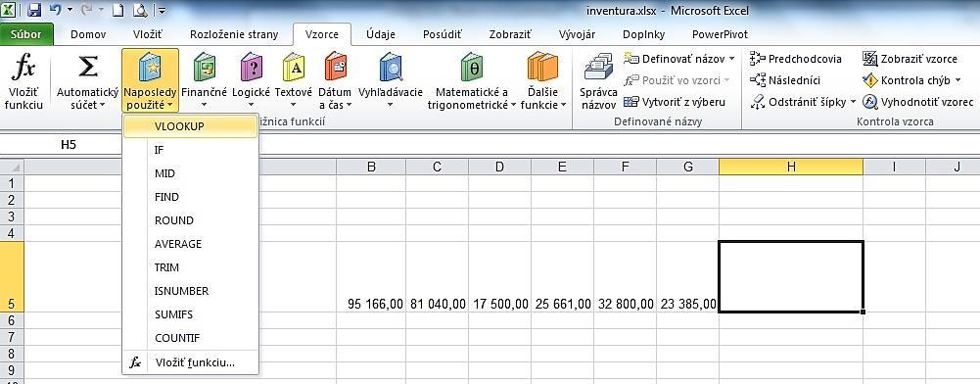The width and height of the screenshot is (980, 384).
Task: Expand the Kontrola chýb dropdown arrow
Action: tap(957, 80)
